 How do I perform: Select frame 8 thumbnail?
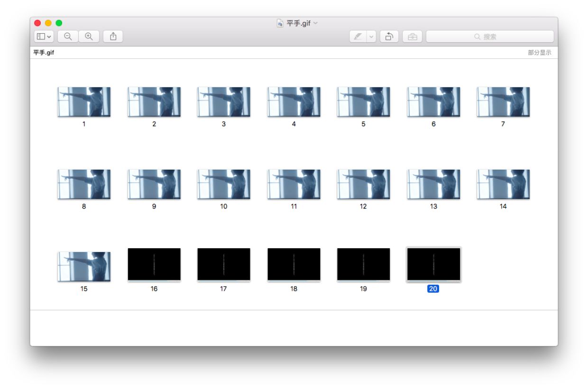click(84, 184)
